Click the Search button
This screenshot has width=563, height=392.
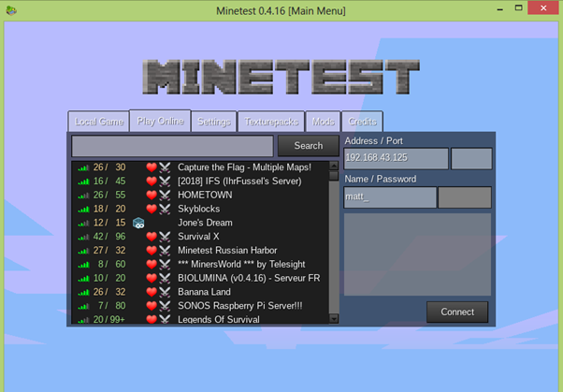[309, 146]
